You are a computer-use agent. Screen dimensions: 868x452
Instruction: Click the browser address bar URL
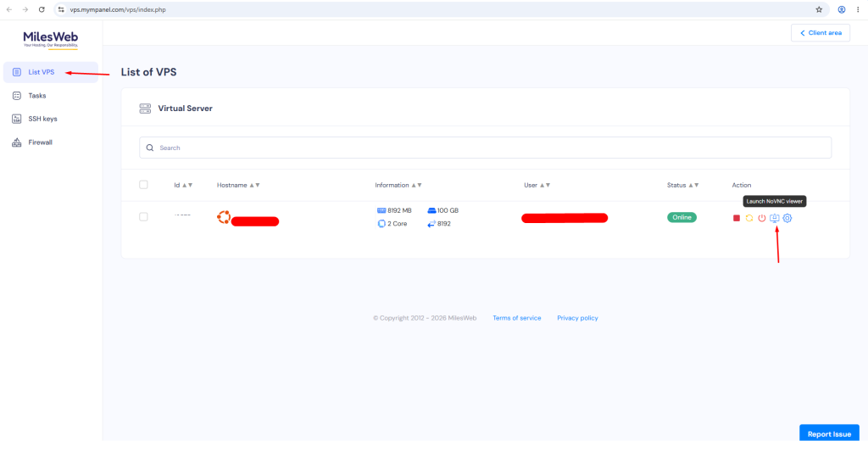[117, 9]
